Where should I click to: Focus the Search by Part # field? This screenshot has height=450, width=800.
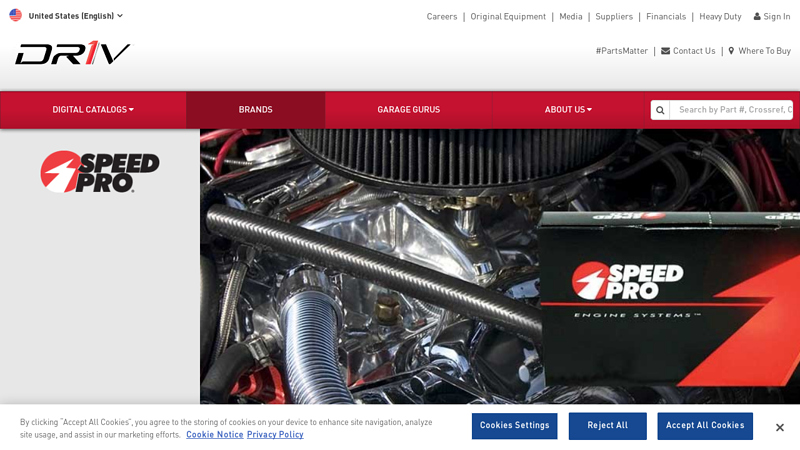click(x=731, y=110)
